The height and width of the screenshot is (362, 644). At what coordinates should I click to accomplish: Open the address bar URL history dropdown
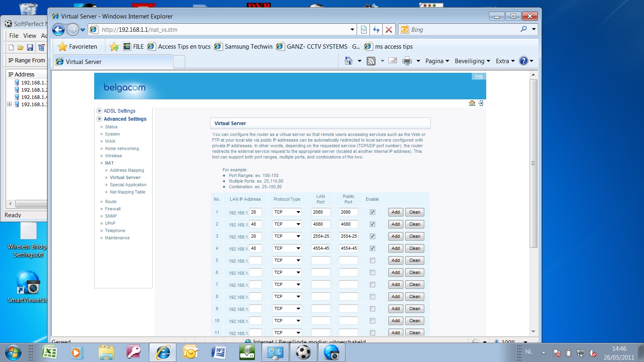tap(352, 29)
